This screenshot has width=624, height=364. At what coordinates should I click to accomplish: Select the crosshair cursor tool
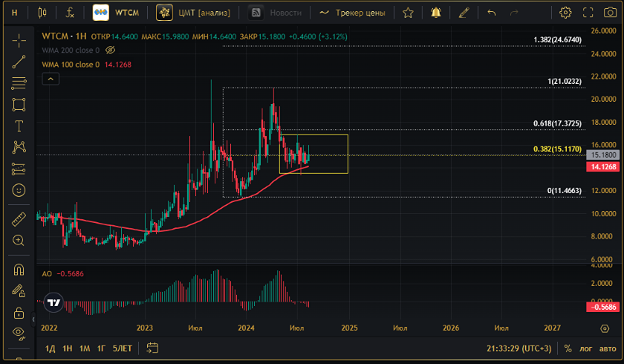[19, 41]
